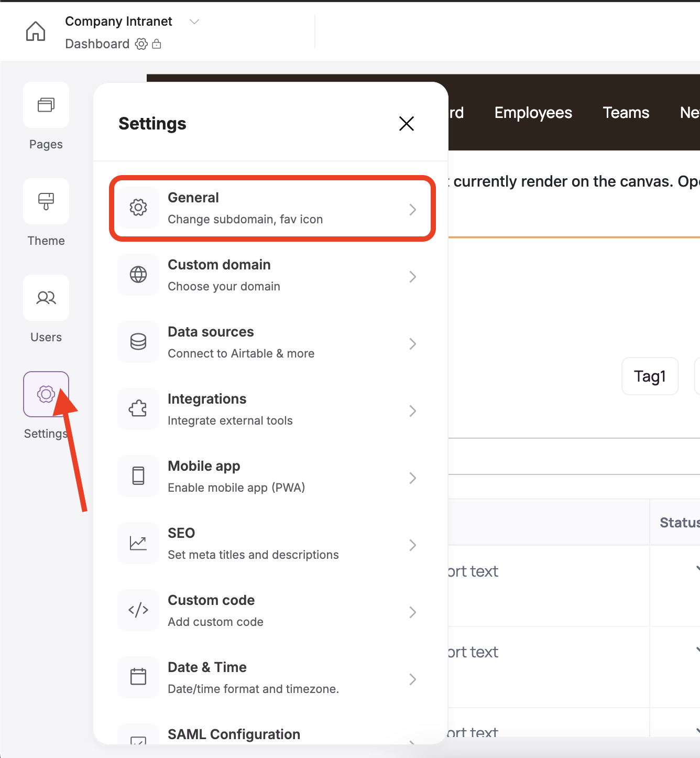
Task: Click 'Connect to Airtable & more' text
Action: 241,353
